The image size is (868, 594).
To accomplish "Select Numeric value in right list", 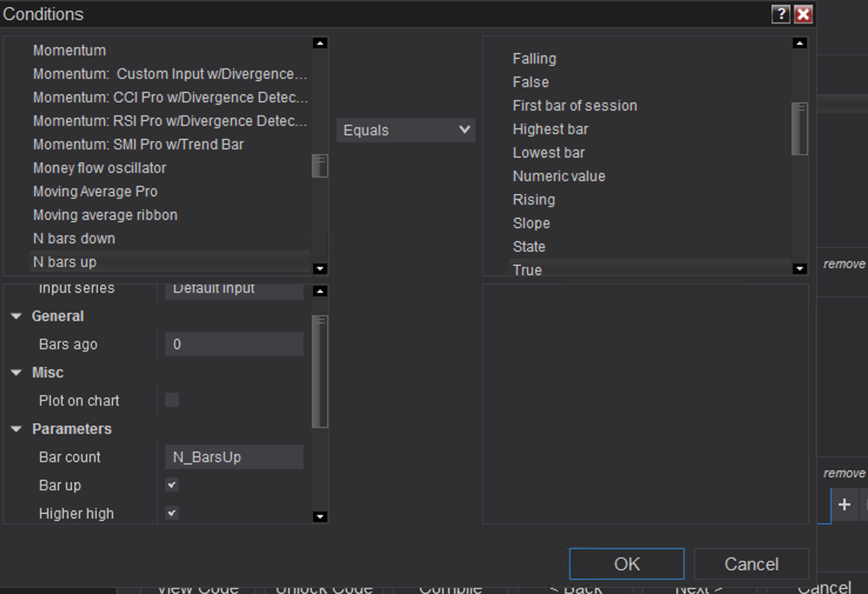I will tap(559, 176).
